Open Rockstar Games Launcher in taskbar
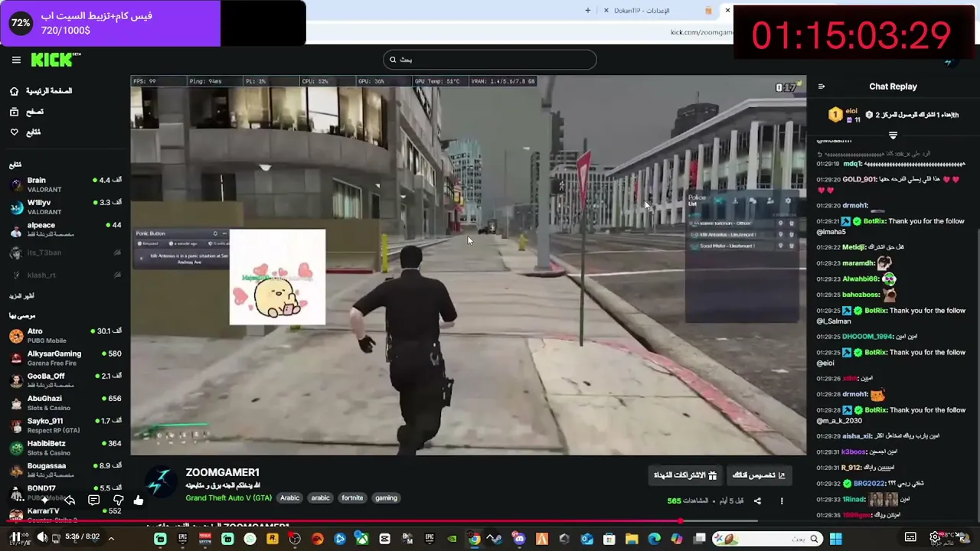The height and width of the screenshot is (551, 980). click(x=272, y=539)
